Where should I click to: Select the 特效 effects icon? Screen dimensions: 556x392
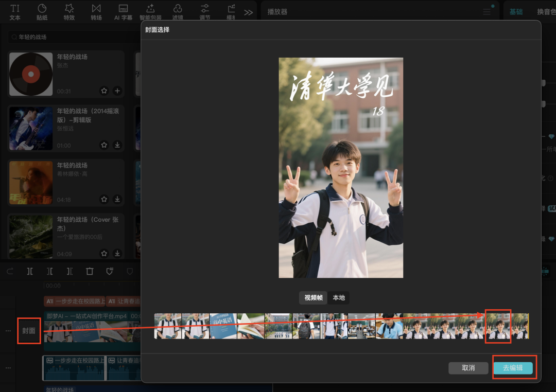tap(69, 11)
